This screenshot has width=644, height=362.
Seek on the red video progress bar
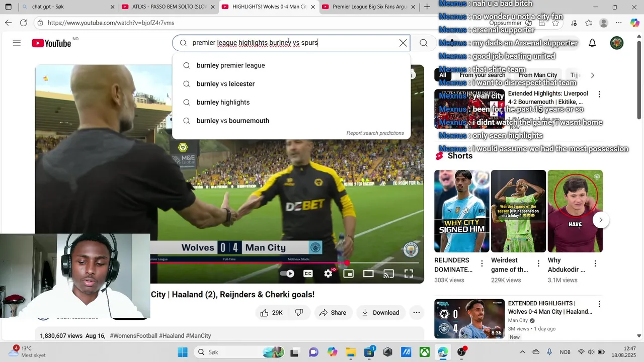[x=284, y=262]
